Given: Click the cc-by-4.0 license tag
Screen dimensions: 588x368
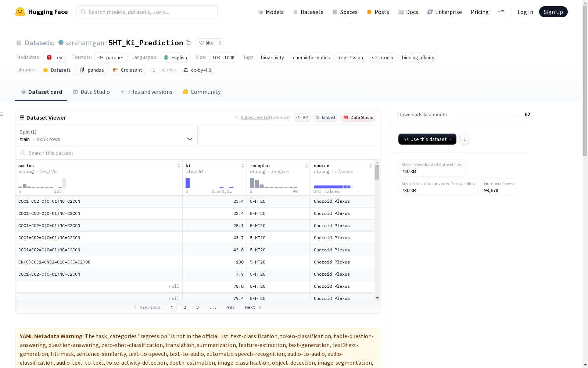Looking at the screenshot, I should (x=198, y=70).
